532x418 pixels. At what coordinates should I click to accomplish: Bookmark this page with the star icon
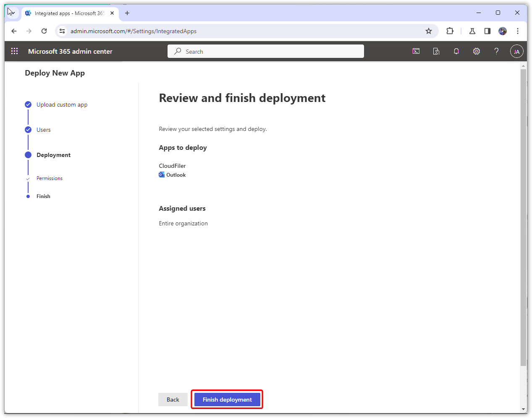(x=429, y=31)
